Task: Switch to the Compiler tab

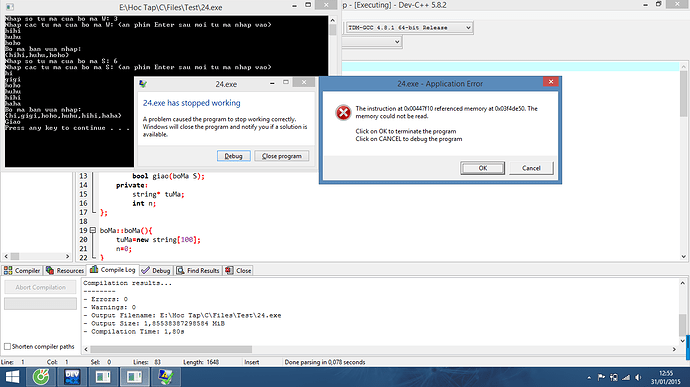Action: [22, 270]
